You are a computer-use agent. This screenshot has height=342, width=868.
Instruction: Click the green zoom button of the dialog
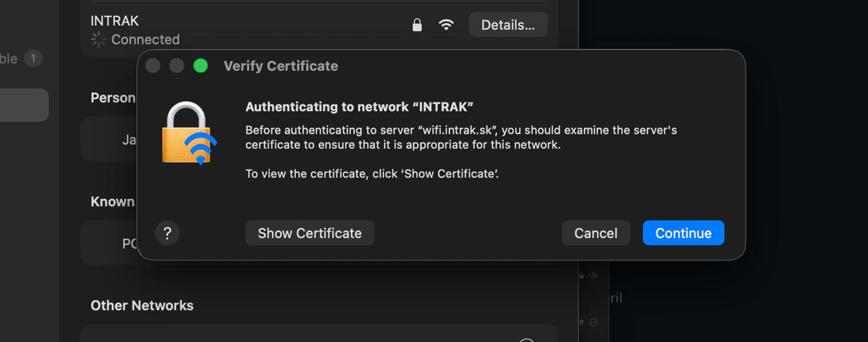(200, 66)
